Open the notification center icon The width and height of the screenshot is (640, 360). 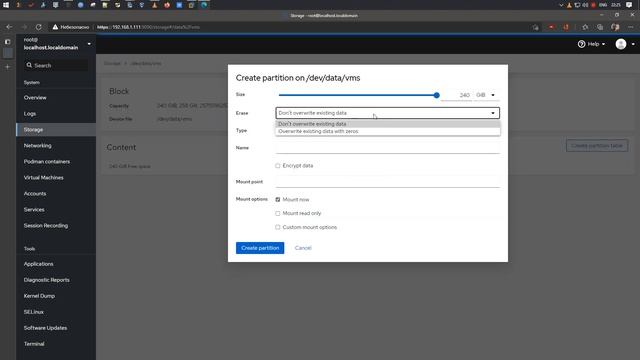tap(629, 5)
